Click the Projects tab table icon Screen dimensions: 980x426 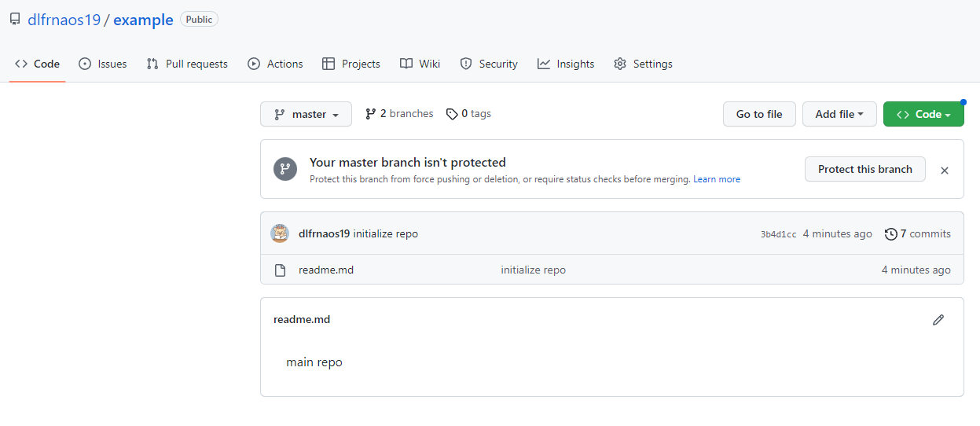pos(329,64)
